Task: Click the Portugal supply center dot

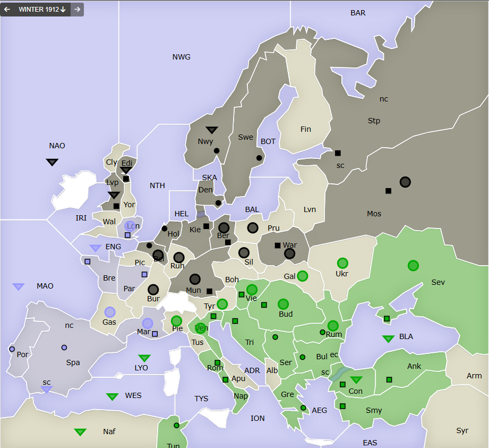Action: pyautogui.click(x=12, y=349)
